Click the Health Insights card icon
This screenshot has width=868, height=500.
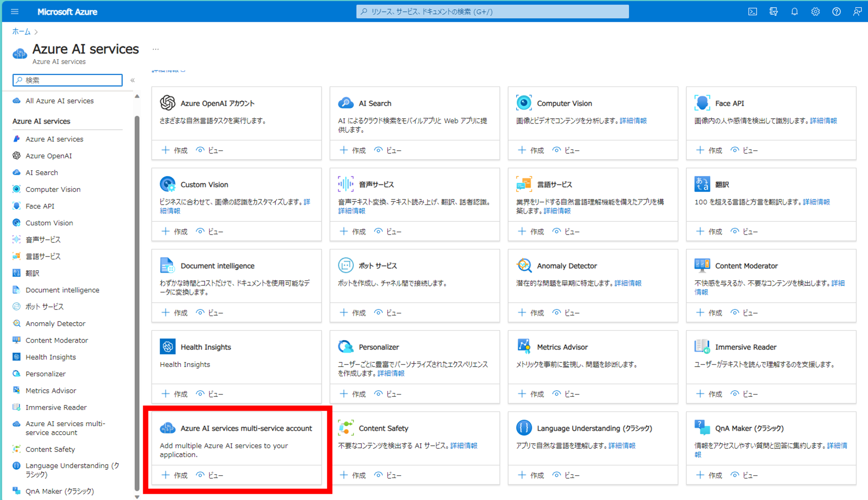(168, 347)
